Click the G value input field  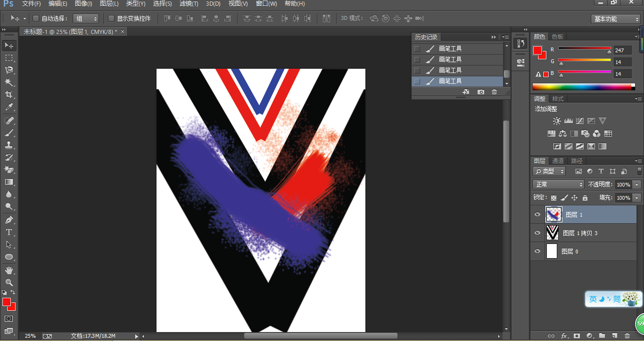[x=622, y=62]
